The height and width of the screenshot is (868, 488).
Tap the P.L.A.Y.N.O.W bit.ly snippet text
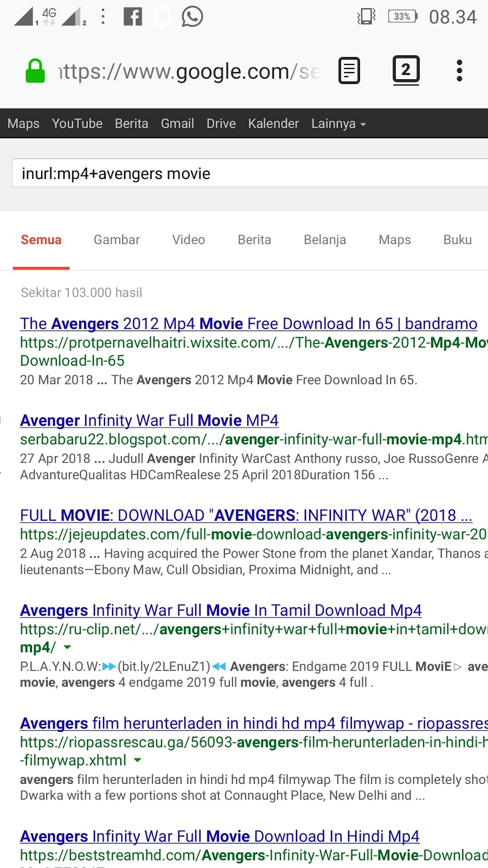point(254,674)
